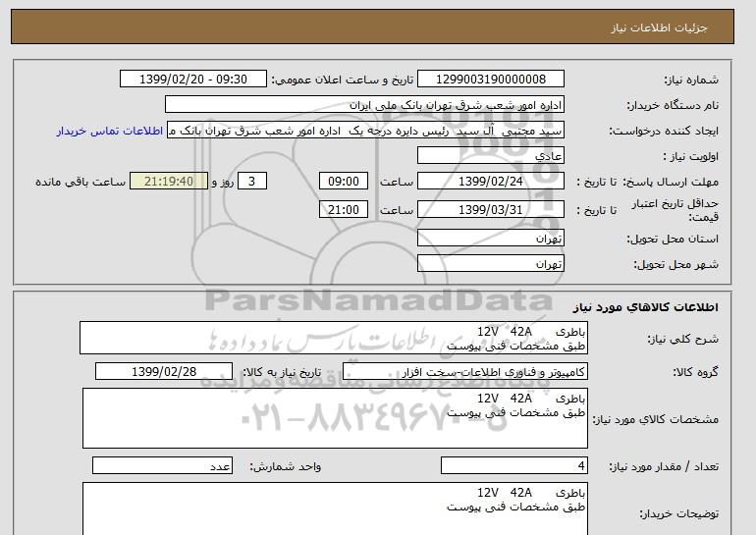The width and height of the screenshot is (756, 535).
Task: Click price validity time field 21:00
Action: tap(344, 210)
